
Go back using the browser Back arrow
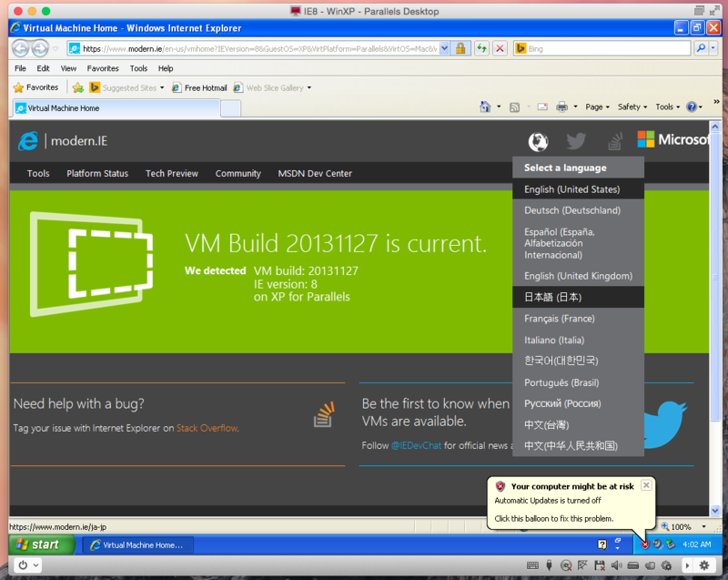(x=20, y=48)
